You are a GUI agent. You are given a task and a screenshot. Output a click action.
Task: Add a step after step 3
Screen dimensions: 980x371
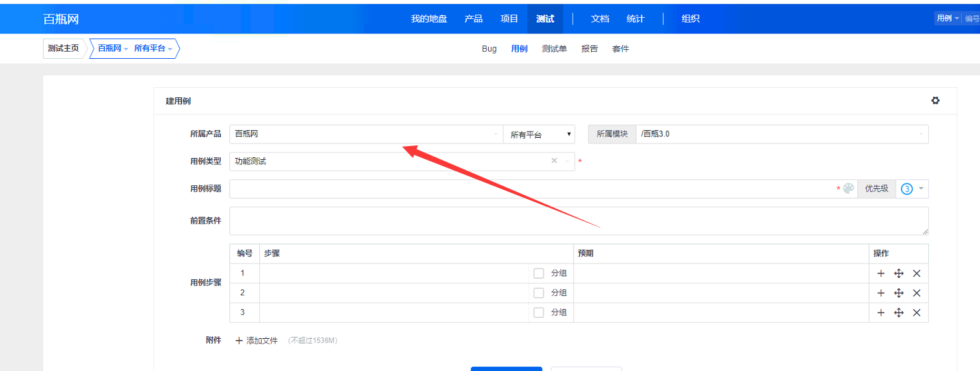pos(881,313)
